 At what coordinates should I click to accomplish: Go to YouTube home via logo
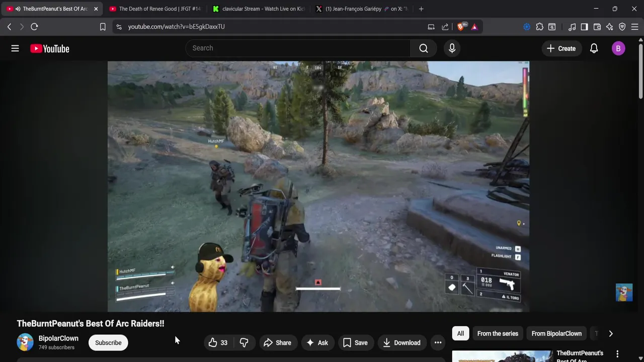point(49,48)
